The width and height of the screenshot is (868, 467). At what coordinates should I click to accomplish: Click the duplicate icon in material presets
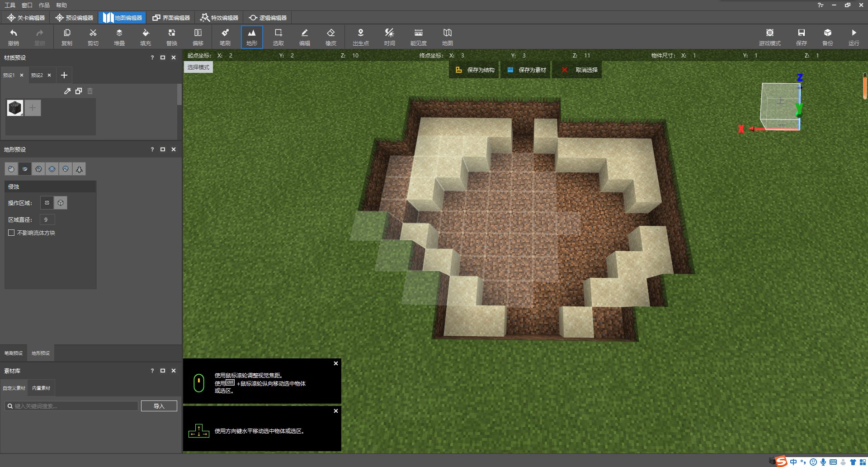click(x=79, y=91)
